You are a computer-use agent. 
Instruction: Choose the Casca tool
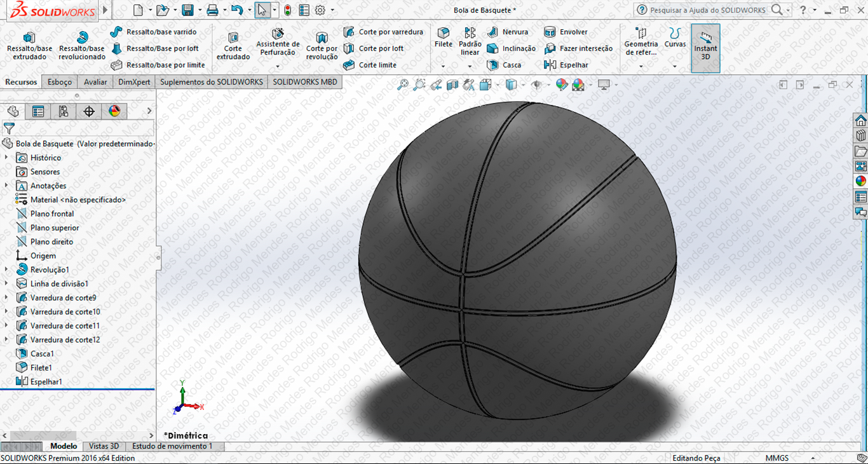tap(505, 65)
